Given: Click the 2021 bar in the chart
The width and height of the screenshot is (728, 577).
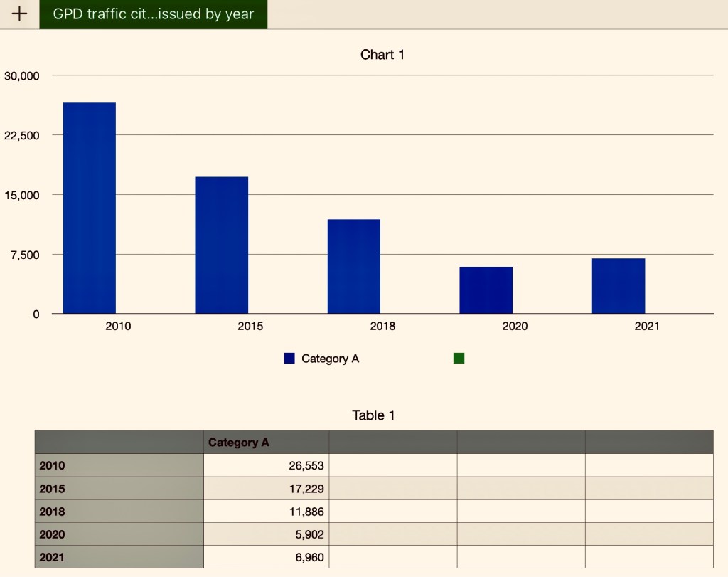Looking at the screenshot, I should pyautogui.click(x=618, y=285).
